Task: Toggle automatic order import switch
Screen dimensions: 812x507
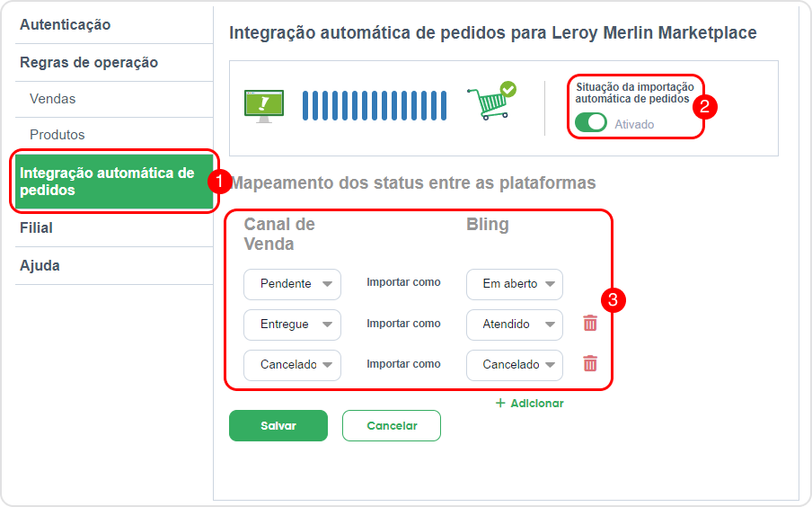Action: [x=591, y=123]
